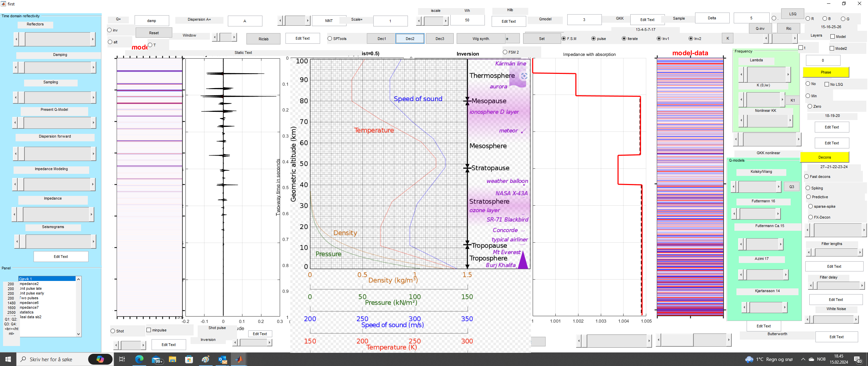868x366 pixels.
Task: Open the NOB language indicator
Action: [x=821, y=359]
